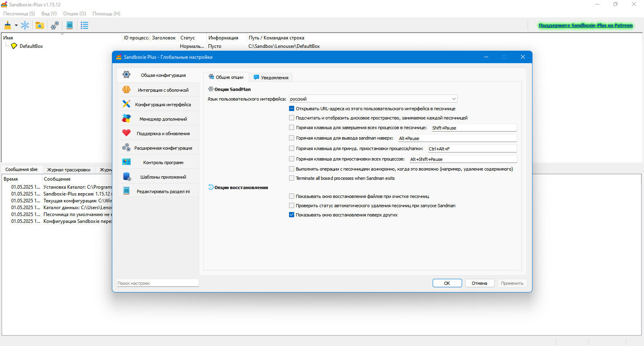Click the broom cleanup icon in main toolbar
Screen dimensions: 644x346
(8, 25)
